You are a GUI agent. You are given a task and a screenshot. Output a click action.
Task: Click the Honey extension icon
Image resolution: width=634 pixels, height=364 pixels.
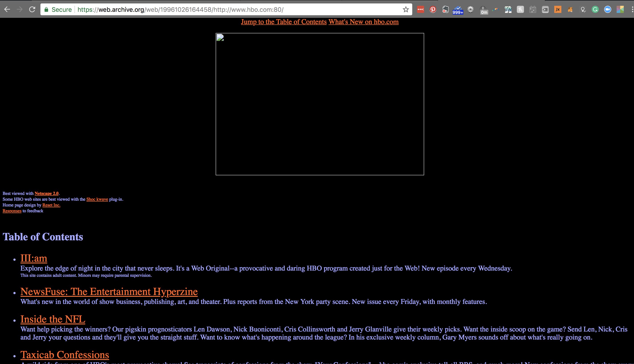tap(520, 9)
